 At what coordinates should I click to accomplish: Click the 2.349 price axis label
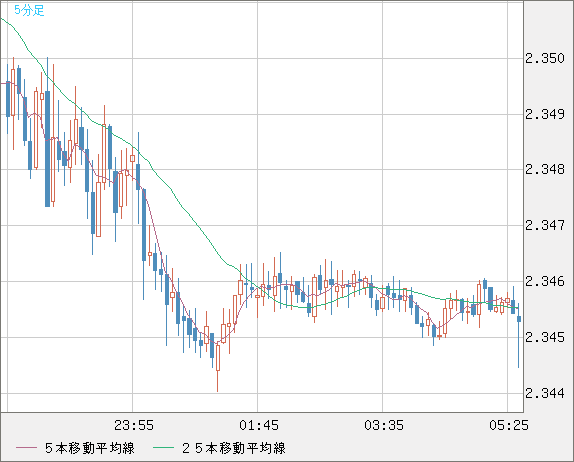coord(545,115)
